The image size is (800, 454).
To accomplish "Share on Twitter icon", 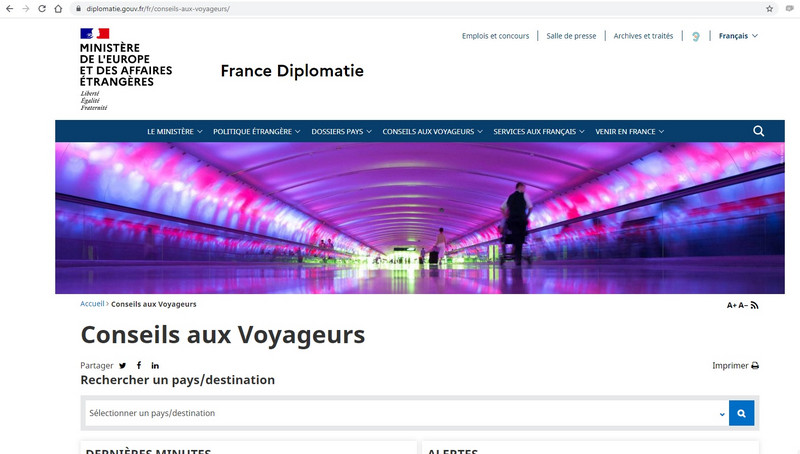I will 122,365.
